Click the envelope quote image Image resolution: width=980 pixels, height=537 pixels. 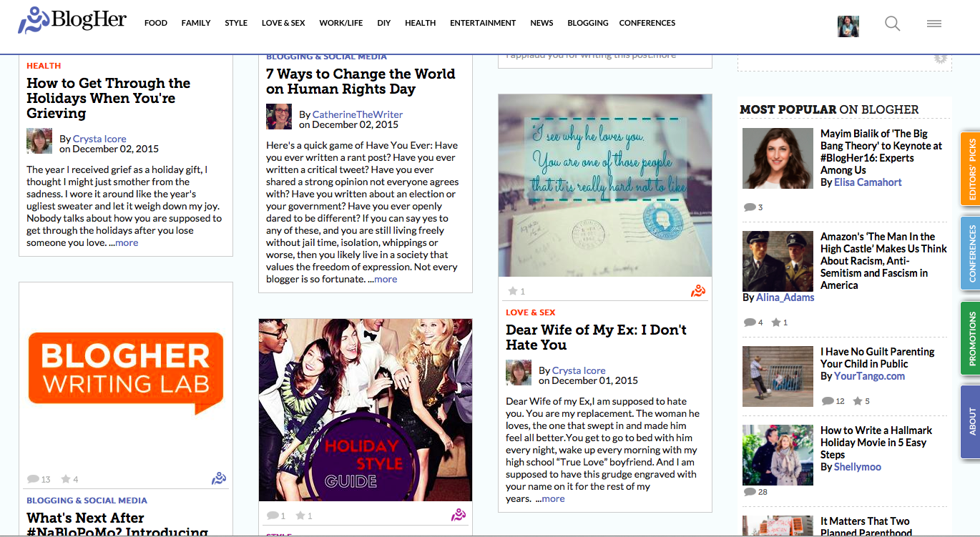point(605,185)
